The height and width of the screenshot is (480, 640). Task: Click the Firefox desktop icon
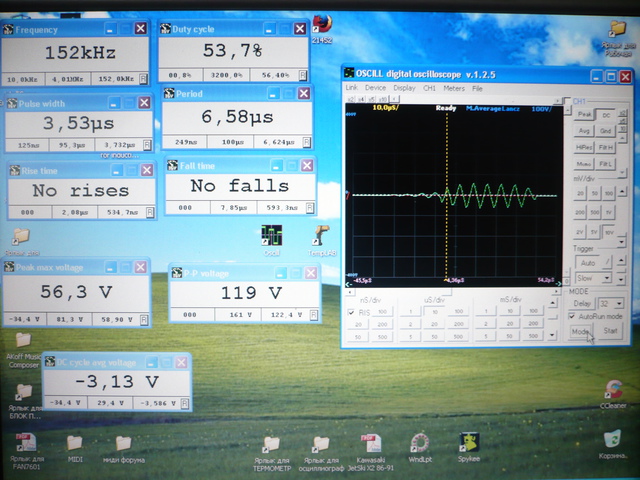coord(322,24)
